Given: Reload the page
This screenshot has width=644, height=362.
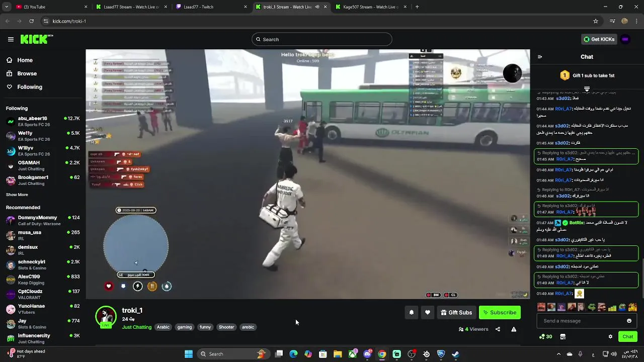Looking at the screenshot, I should (31, 21).
